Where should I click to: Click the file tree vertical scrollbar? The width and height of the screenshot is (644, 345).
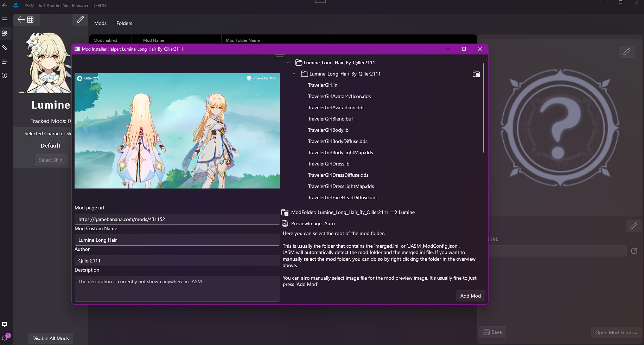484,108
